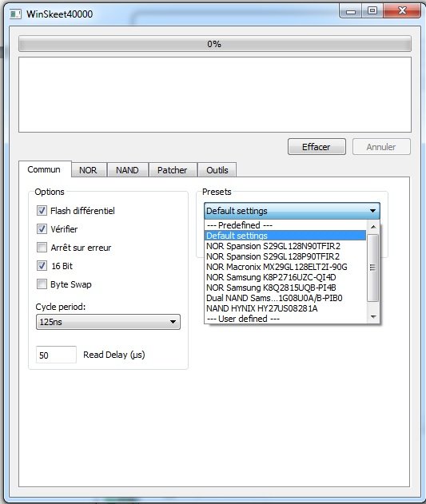This screenshot has height=504, width=426.
Task: Click the minimize window icon
Action: tap(351, 11)
